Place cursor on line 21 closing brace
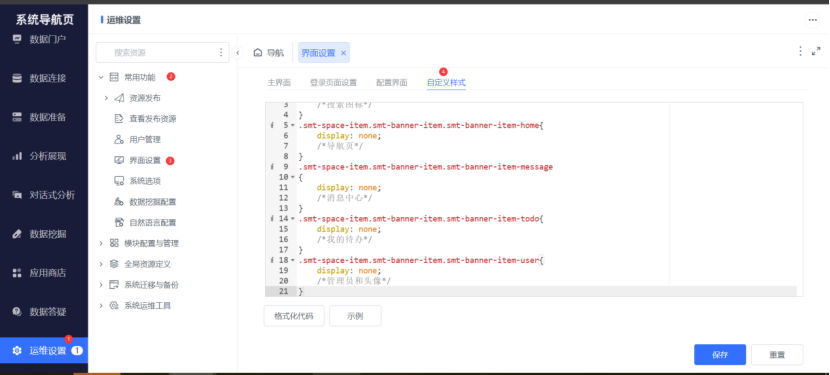Image resolution: width=830 pixels, height=375 pixels. [301, 291]
